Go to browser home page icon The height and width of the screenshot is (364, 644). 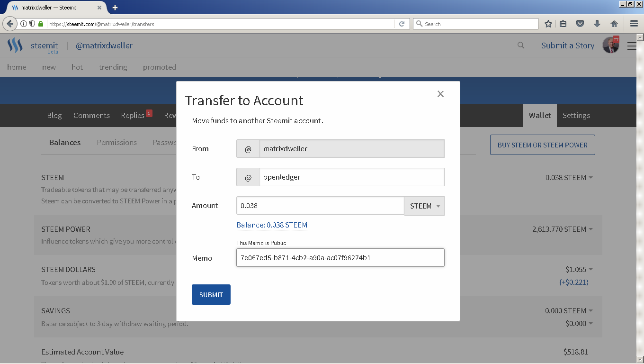[x=614, y=24]
